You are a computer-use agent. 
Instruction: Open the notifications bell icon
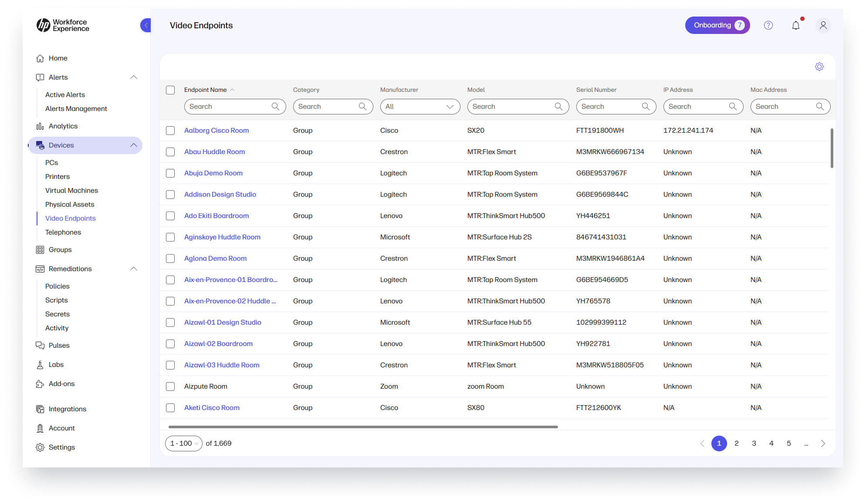click(x=796, y=25)
